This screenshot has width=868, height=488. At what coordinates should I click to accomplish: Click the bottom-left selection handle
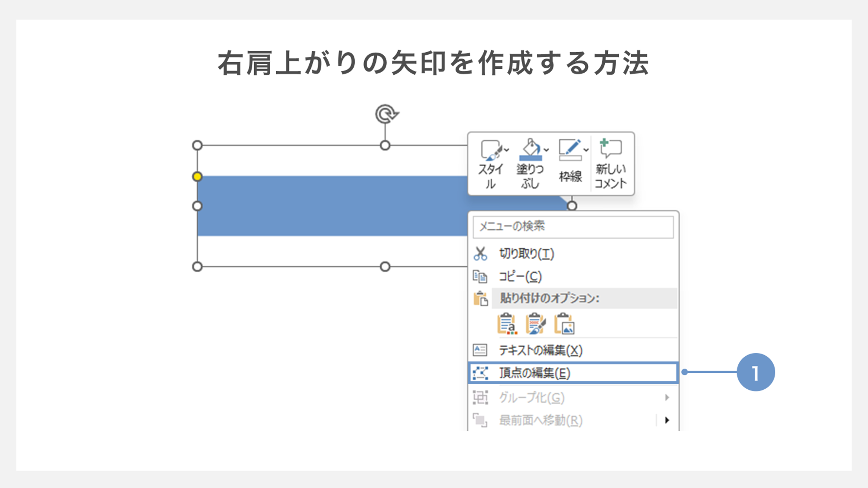pos(197,267)
